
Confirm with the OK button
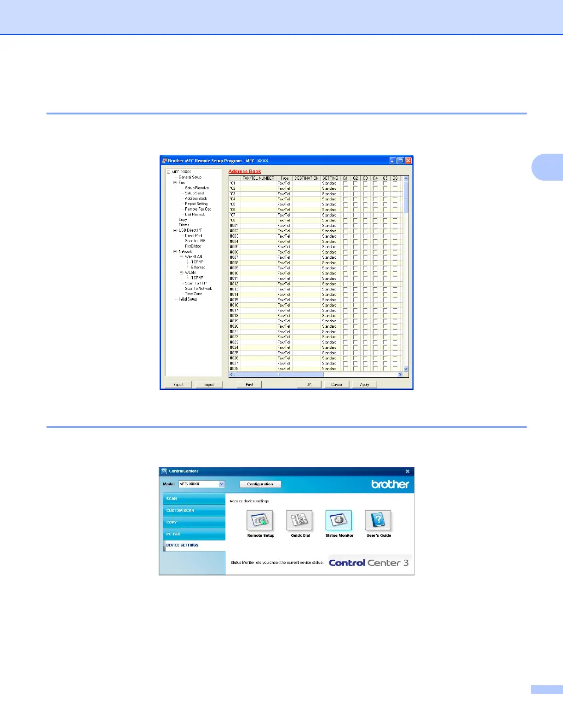(309, 385)
